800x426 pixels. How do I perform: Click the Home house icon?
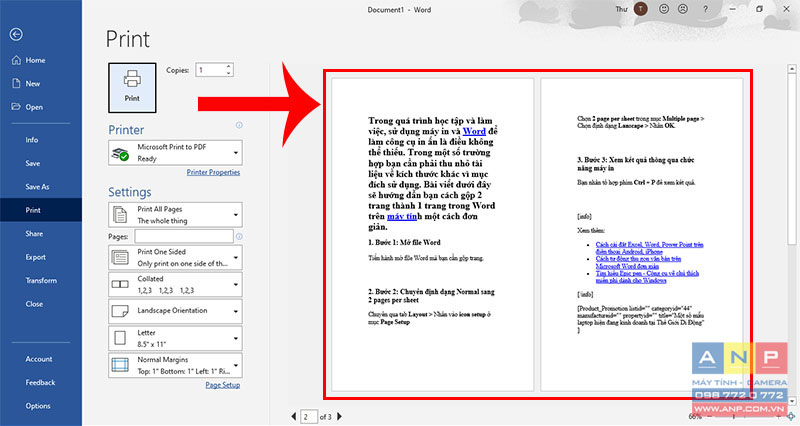16,60
